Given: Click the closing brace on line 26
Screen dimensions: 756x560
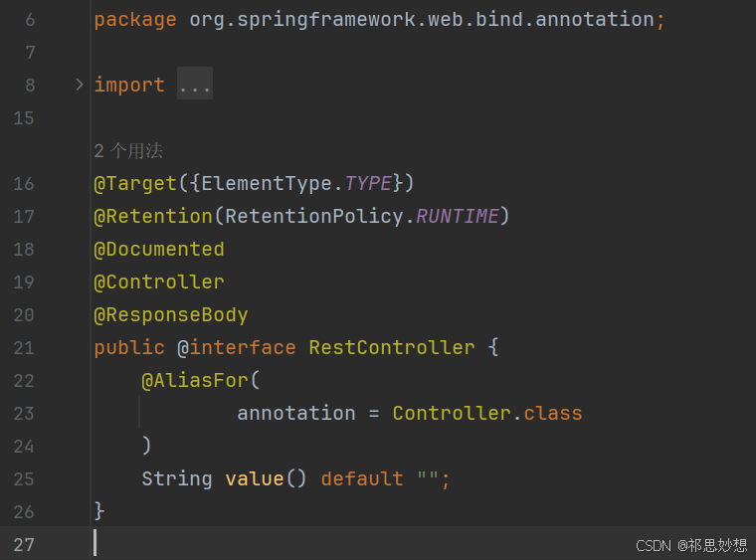Looking at the screenshot, I should [99, 511].
